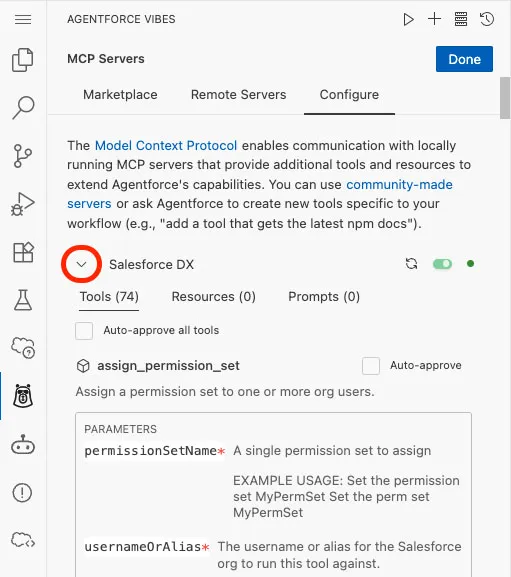The image size is (511, 577).
Task: Open the community-made servers link
Action: click(x=399, y=184)
